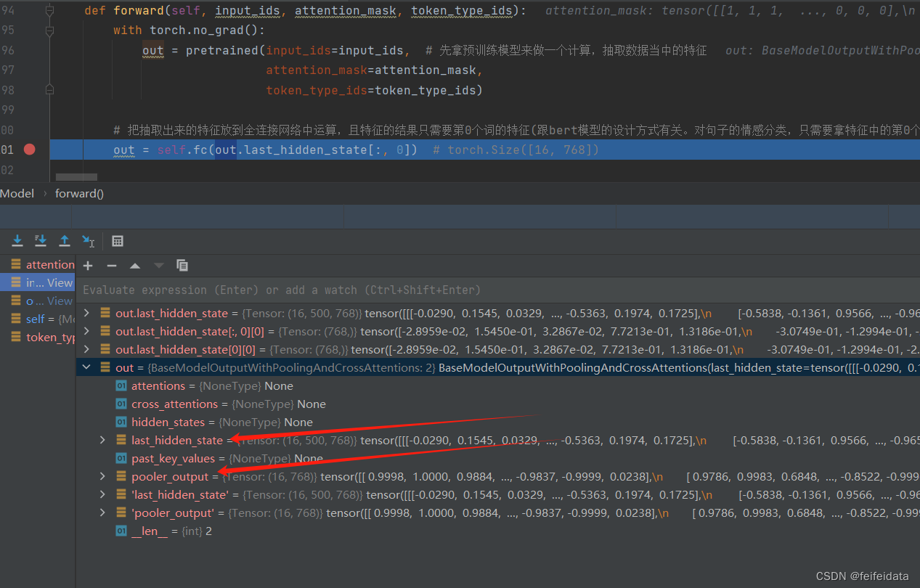Click the Step Into My Code icon

pyautogui.click(x=41, y=240)
